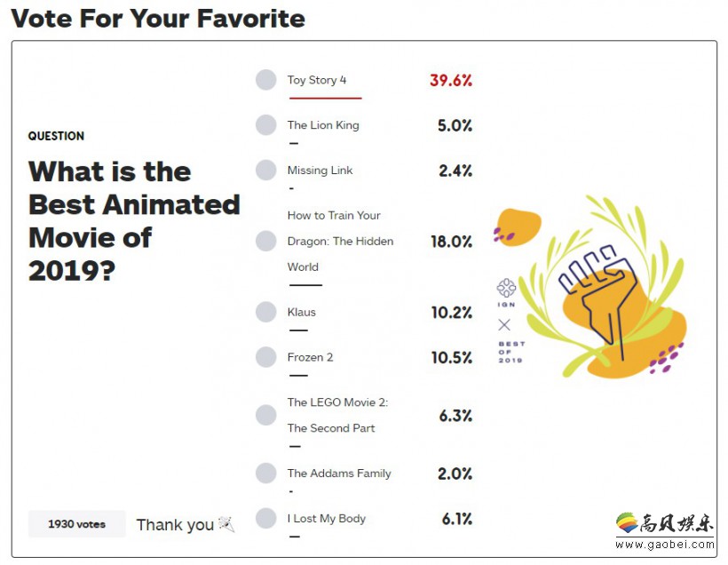Image resolution: width=728 pixels, height=565 pixels.
Task: Click the confetti icon beside Thank you
Action: (226, 524)
